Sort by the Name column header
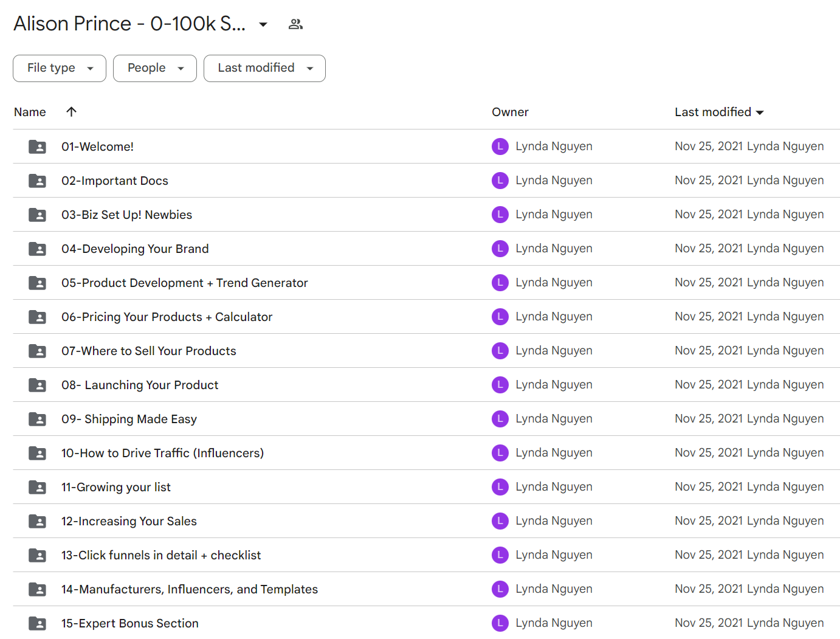 coord(30,112)
